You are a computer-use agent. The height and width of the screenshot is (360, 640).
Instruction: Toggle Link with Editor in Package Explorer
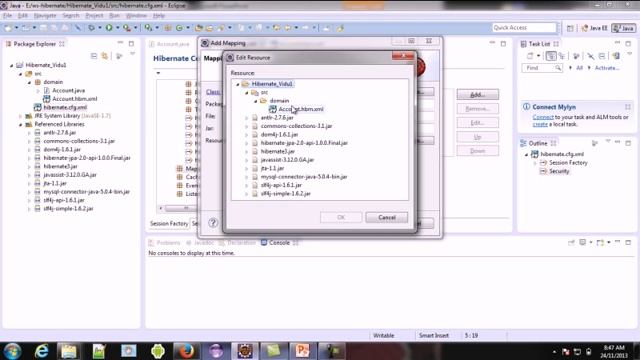pyautogui.click(x=105, y=56)
